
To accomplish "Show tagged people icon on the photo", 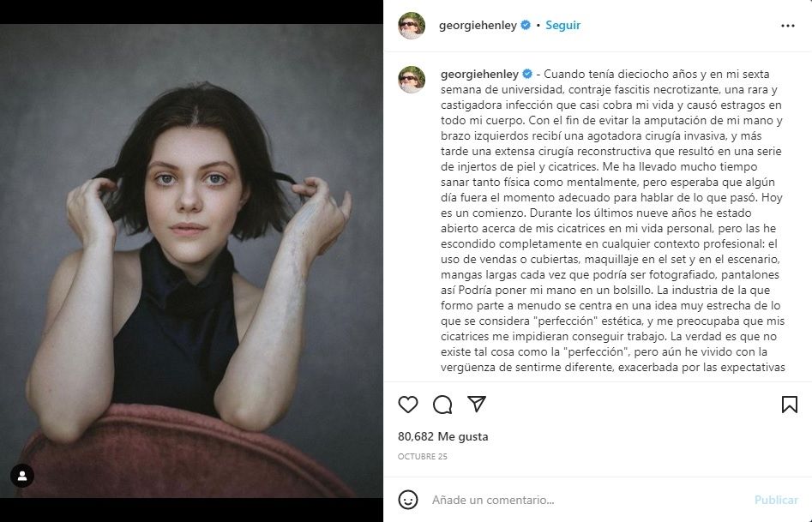I will [x=22, y=476].
